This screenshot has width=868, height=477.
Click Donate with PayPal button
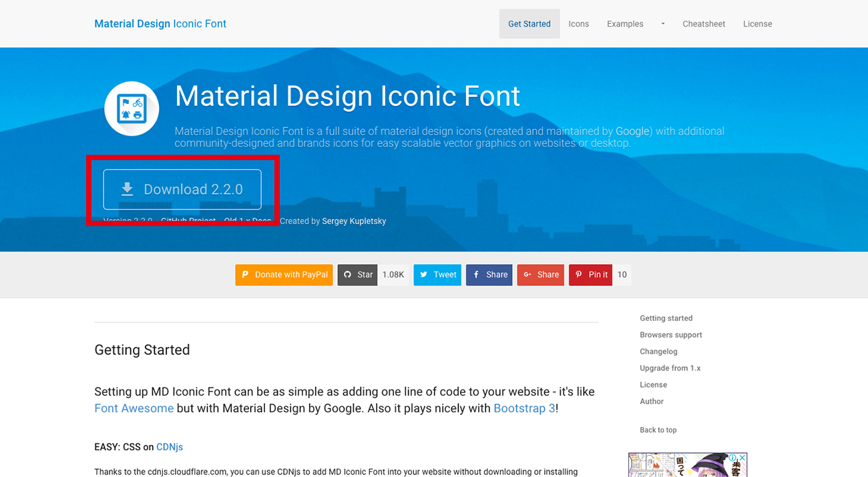point(284,275)
